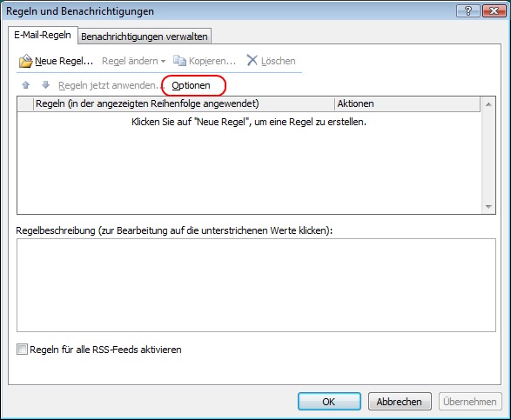Open Optionen in the toolbar
Screen dimensions: 511x420
tap(191, 85)
